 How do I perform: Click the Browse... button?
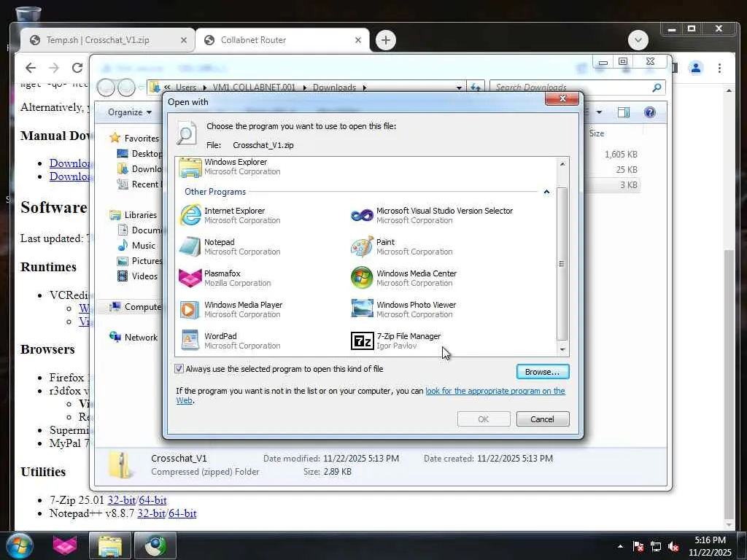click(x=543, y=371)
